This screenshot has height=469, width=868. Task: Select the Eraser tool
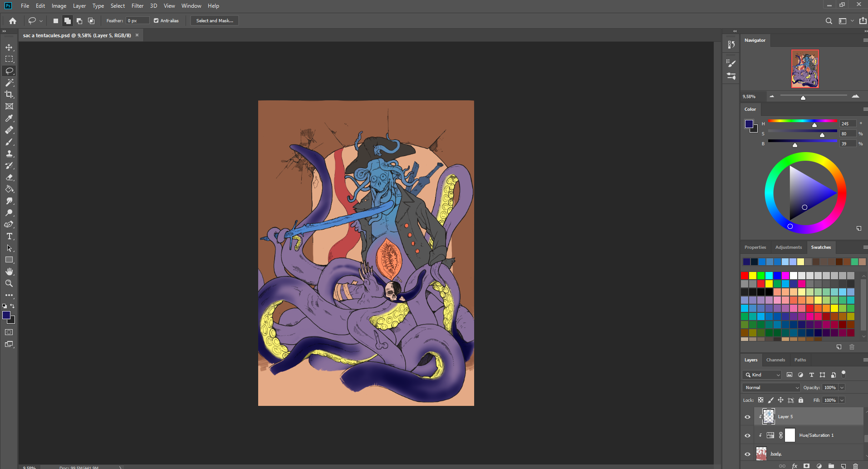coord(9,178)
